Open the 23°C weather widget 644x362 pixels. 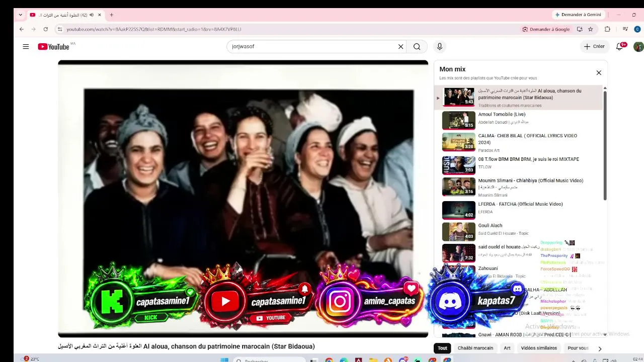point(31,359)
